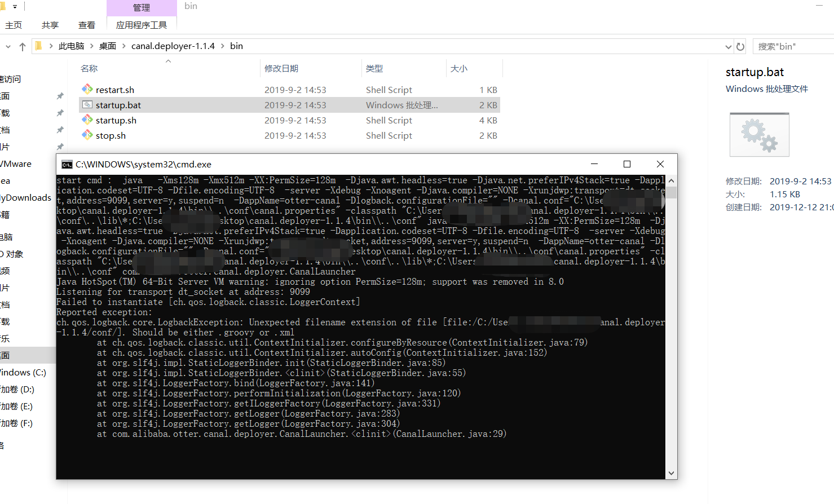Click folder icon in the address bar

[x=38, y=46]
